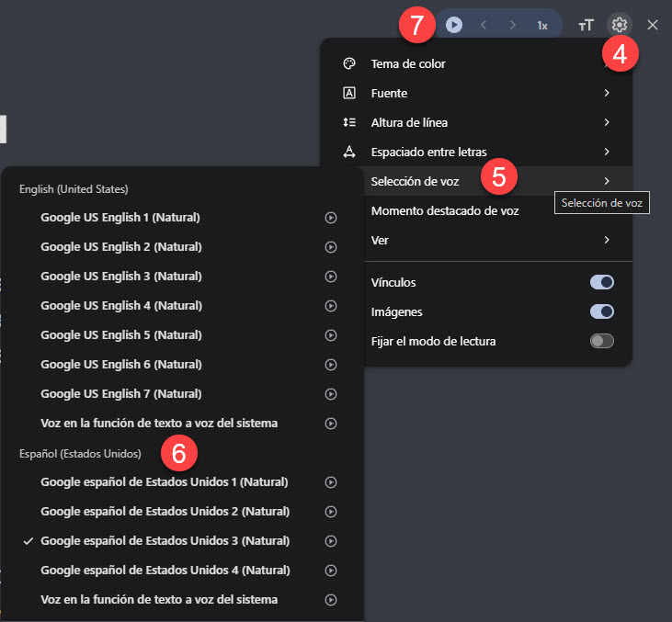Open the settings gear in reading mode
This screenshot has width=672, height=622.
pyautogui.click(x=620, y=25)
